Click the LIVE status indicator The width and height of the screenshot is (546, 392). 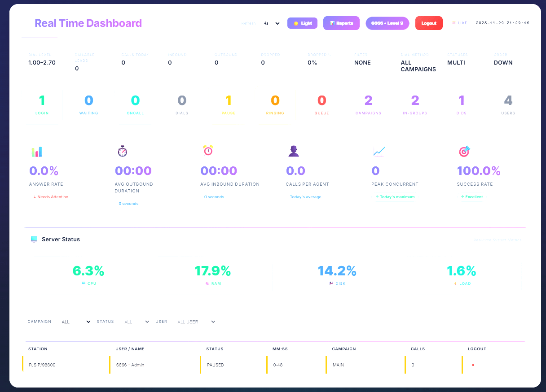pyautogui.click(x=460, y=23)
